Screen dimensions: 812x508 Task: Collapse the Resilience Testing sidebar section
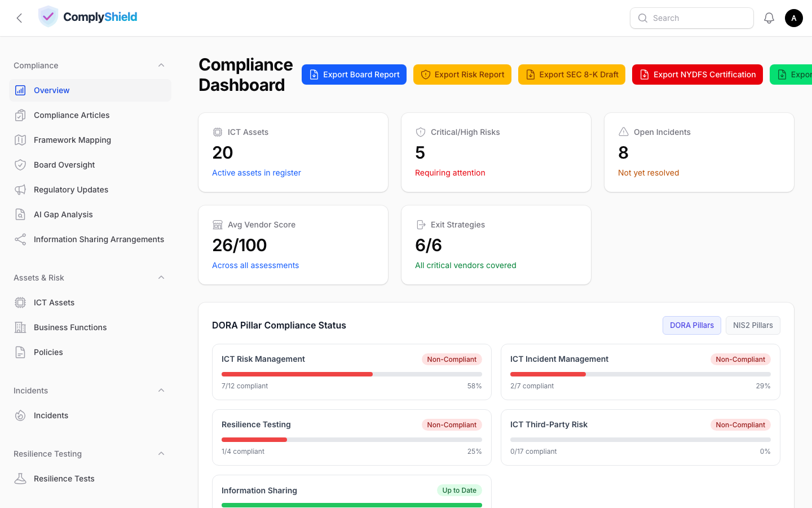161,454
